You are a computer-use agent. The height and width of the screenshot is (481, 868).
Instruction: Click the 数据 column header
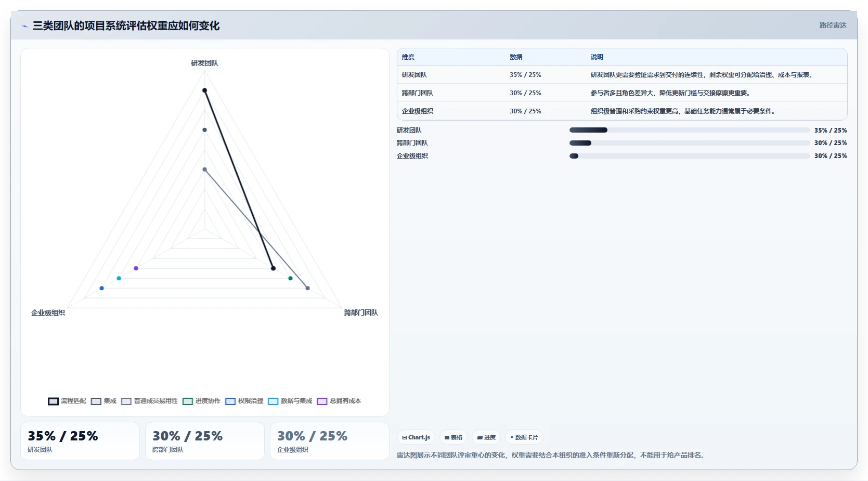[x=516, y=57]
